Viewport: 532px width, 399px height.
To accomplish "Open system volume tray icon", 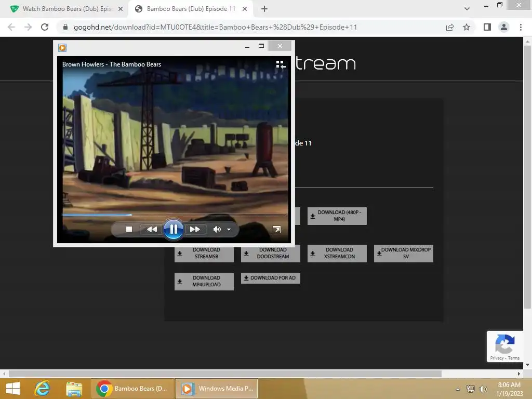I will (483, 389).
